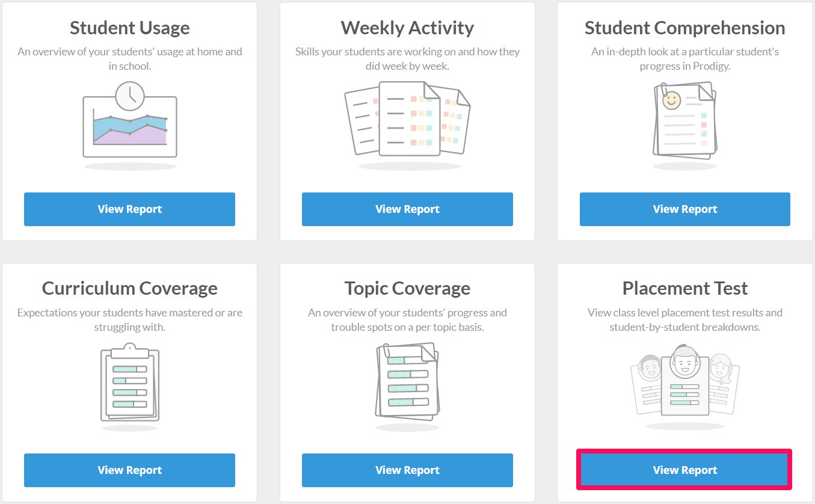Open the Student Comprehension report
Screen dimensions: 815x504
[684, 209]
